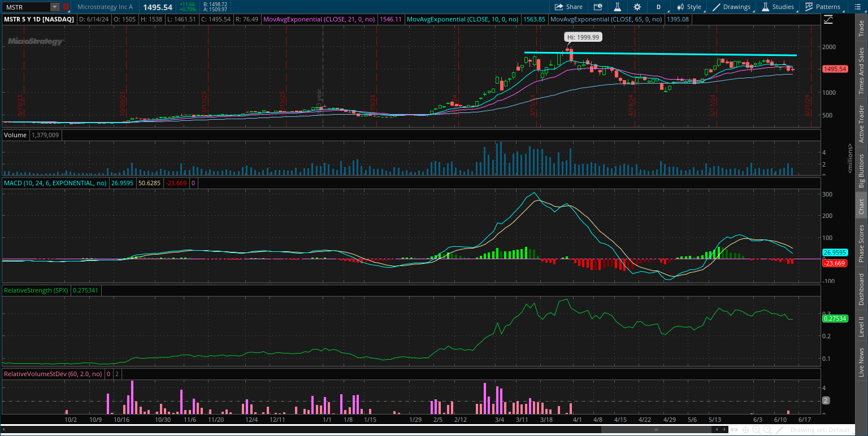Click the B: 1498.72 bid quote
This screenshot has height=436, width=868.
(214, 5)
